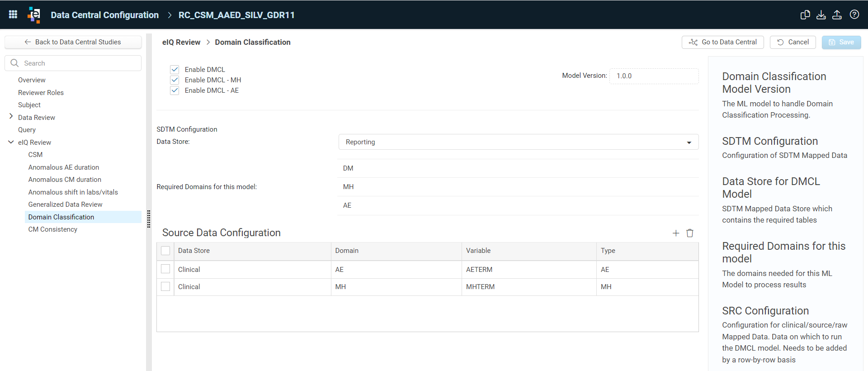Viewport: 868px width, 371px height.
Task: Click Go to Data Central button
Action: point(722,42)
